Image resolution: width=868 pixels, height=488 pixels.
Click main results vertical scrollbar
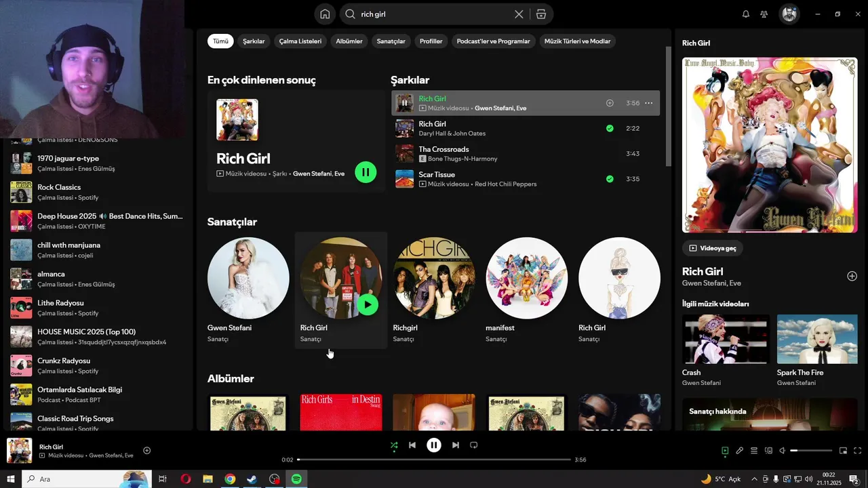tap(668, 106)
